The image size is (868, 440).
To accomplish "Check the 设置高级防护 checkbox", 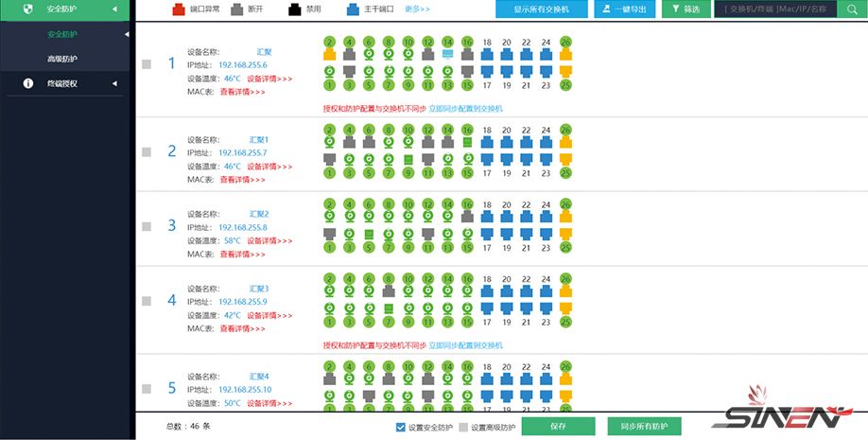I will [x=463, y=428].
